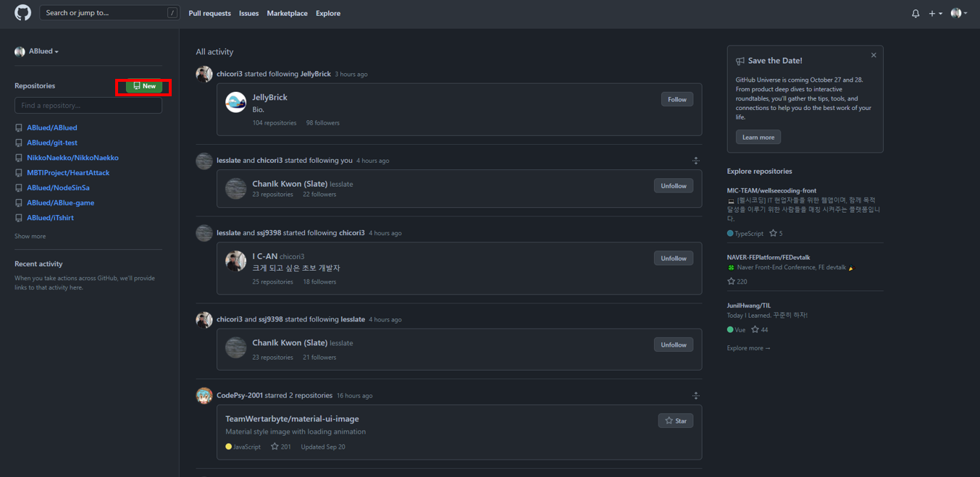Click star icon showing 44 for TIL

pos(755,329)
